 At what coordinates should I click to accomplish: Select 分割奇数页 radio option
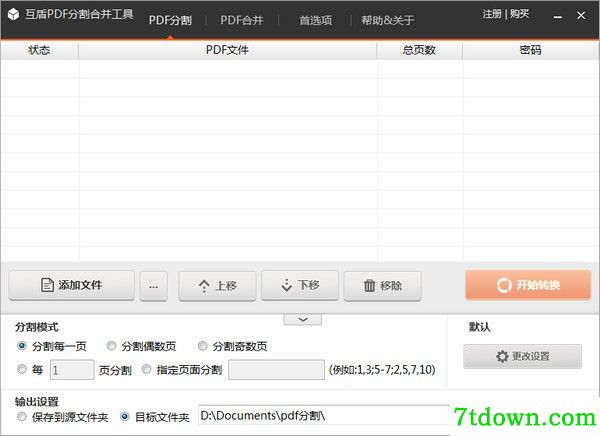(x=202, y=346)
